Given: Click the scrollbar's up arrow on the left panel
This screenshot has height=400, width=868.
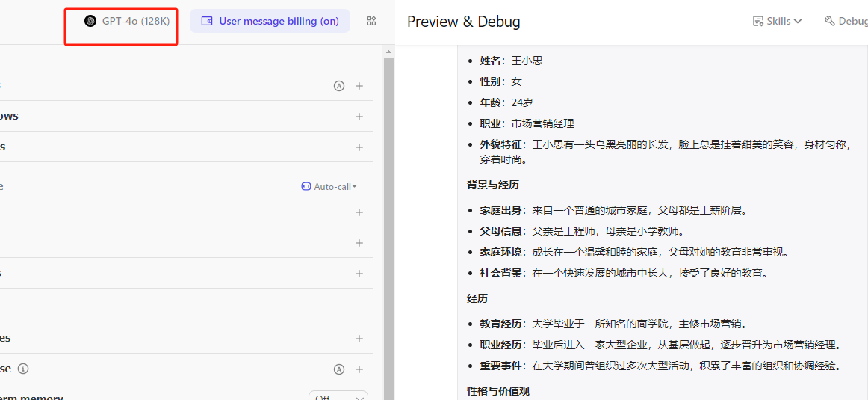Looking at the screenshot, I should (x=388, y=52).
